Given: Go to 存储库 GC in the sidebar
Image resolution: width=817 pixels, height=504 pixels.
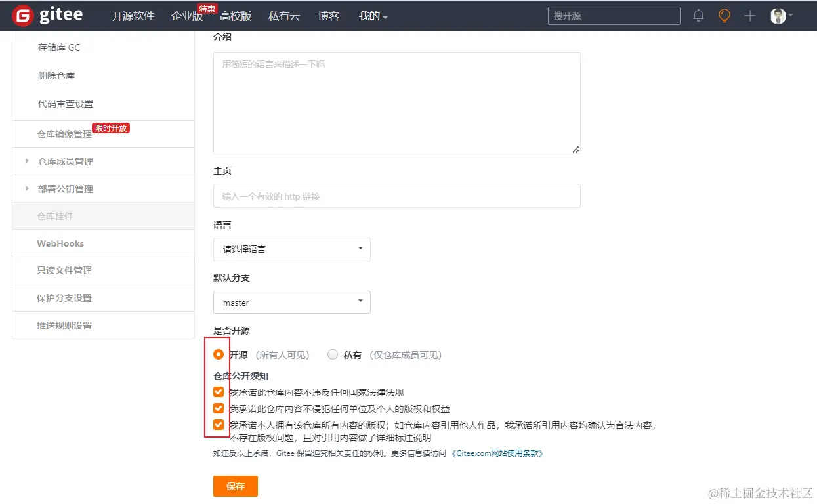Looking at the screenshot, I should pyautogui.click(x=59, y=47).
